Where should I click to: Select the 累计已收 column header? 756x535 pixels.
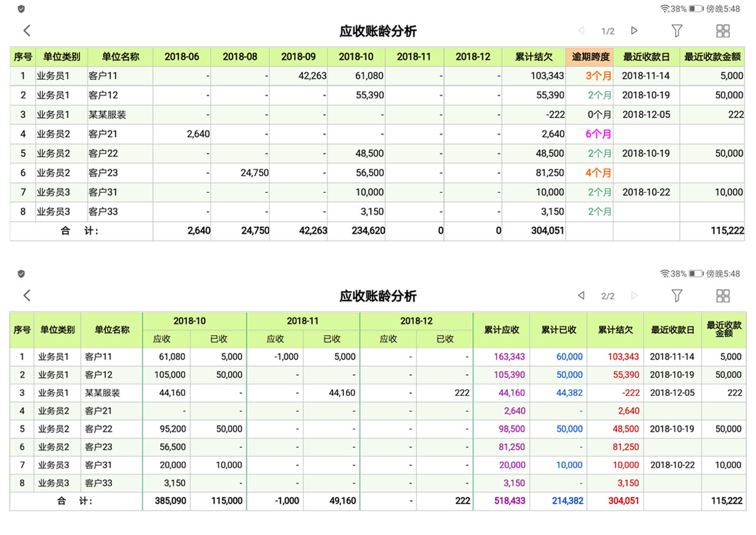pyautogui.click(x=558, y=330)
